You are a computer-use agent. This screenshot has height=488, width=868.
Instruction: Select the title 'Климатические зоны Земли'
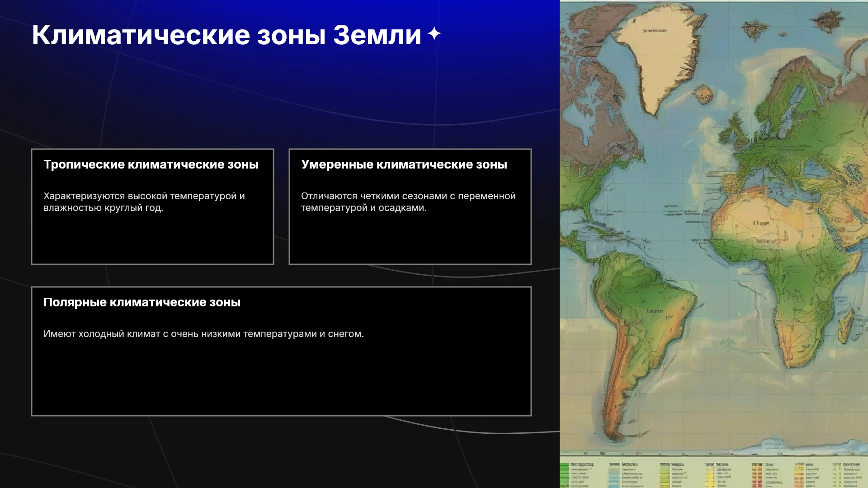click(226, 35)
